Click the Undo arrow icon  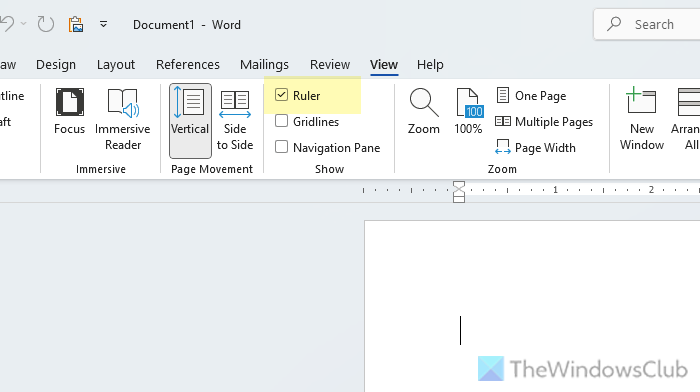click(x=7, y=24)
